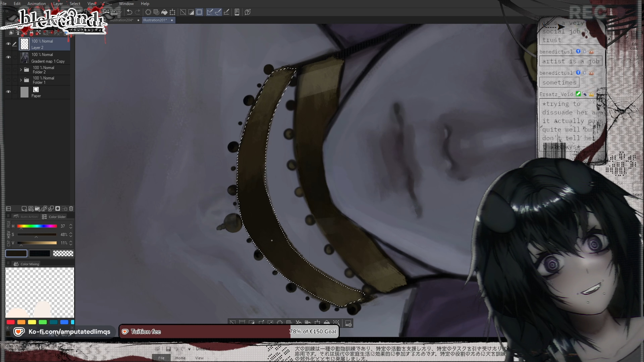Toggle the Snap to ruler icon in the toolbar

210,12
